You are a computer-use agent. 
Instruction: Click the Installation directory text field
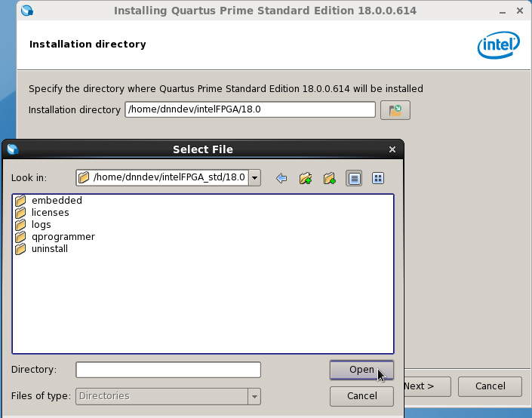pyautogui.click(x=250, y=109)
